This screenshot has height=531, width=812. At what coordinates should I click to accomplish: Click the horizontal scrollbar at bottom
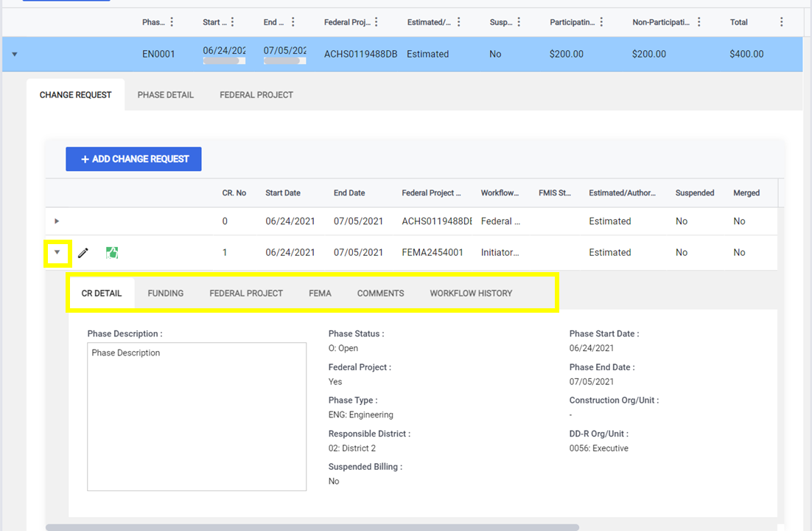coord(312,527)
